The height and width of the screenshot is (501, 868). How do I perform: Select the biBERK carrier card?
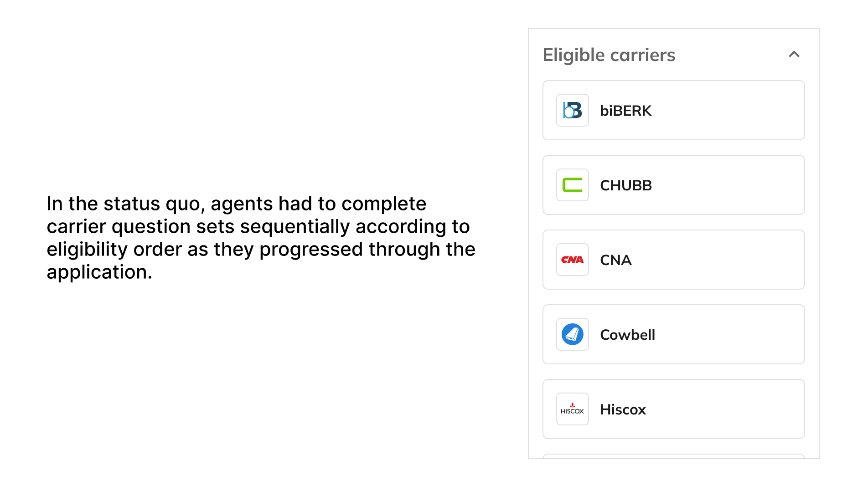[673, 110]
